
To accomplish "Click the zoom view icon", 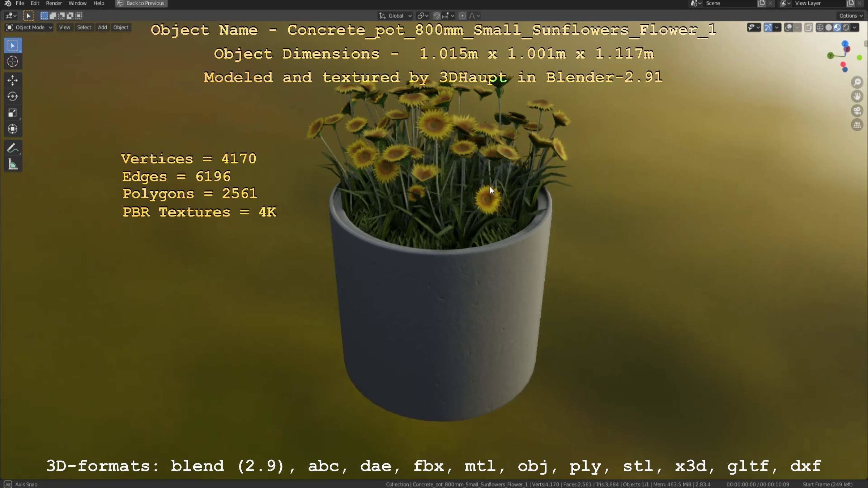I will pos(857,82).
